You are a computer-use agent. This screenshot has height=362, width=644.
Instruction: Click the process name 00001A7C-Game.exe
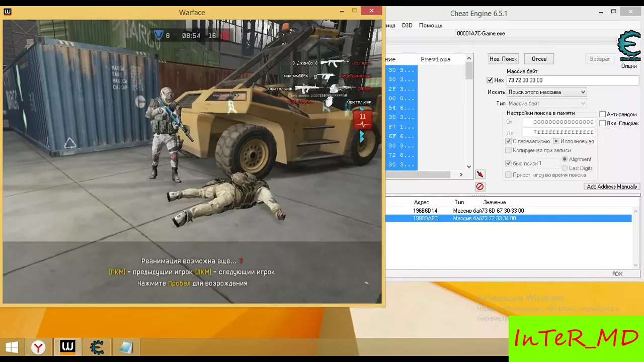[480, 34]
